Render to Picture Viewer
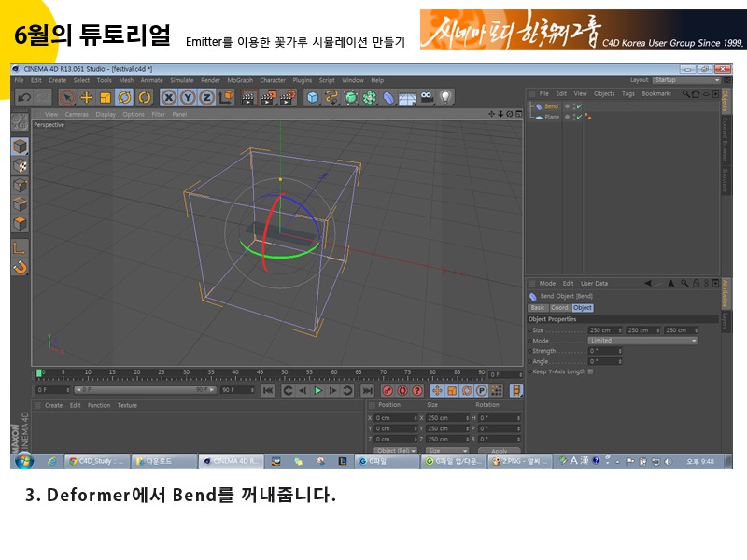747x560 pixels. tap(268, 98)
